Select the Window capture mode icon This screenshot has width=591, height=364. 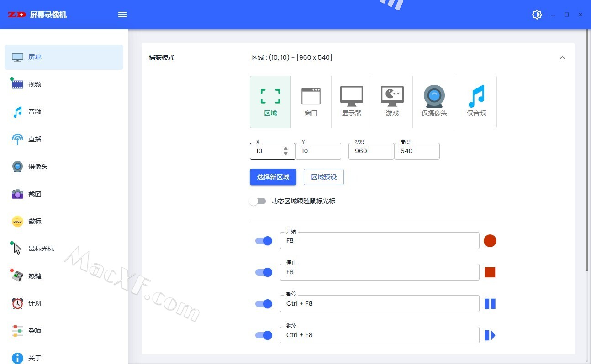pyautogui.click(x=311, y=101)
